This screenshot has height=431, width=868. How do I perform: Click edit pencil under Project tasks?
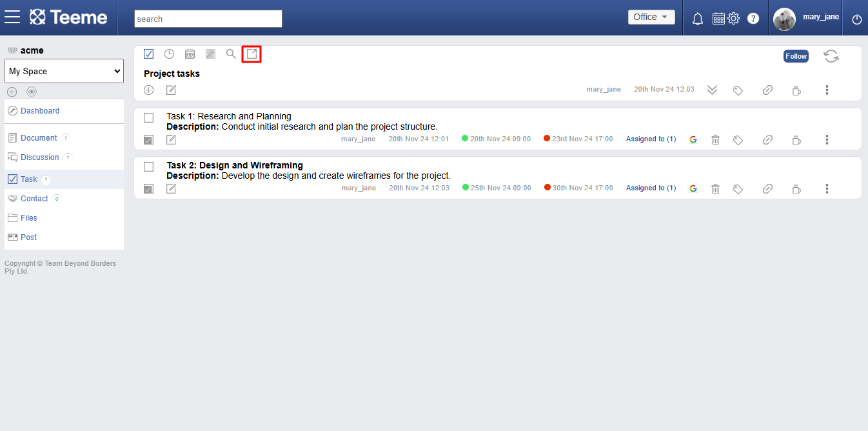[171, 90]
